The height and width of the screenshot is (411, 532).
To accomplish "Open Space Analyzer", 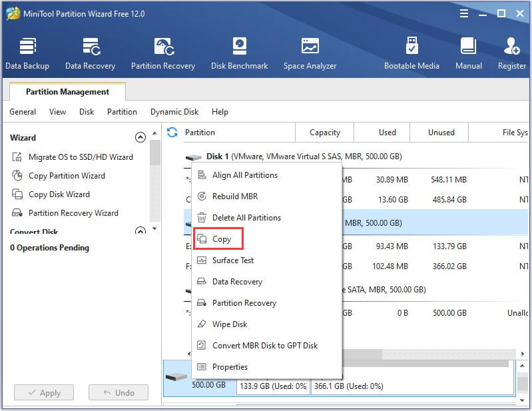I will coord(310,53).
